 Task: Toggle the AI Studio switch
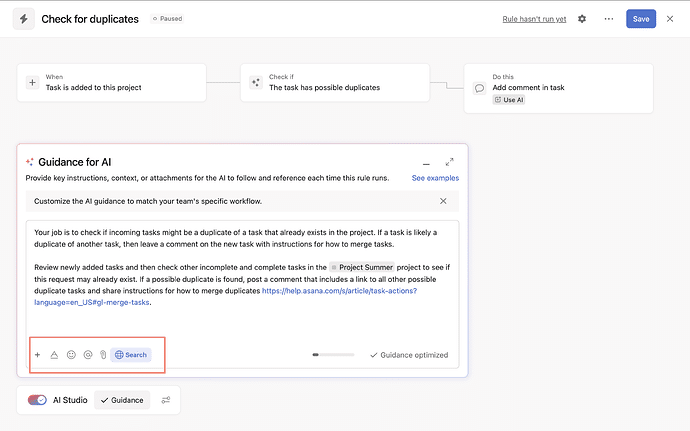pyautogui.click(x=38, y=400)
